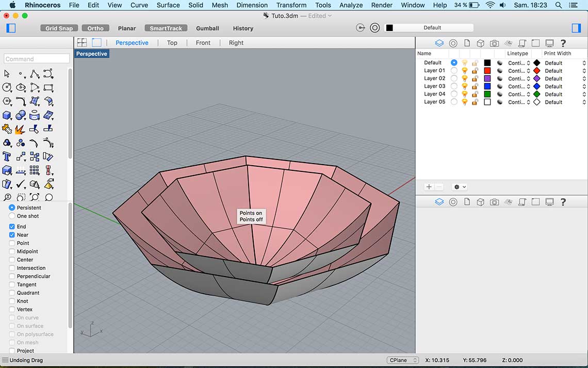Viewport: 588px width, 368px height.
Task: Select the Box solid tool
Action: (x=7, y=115)
